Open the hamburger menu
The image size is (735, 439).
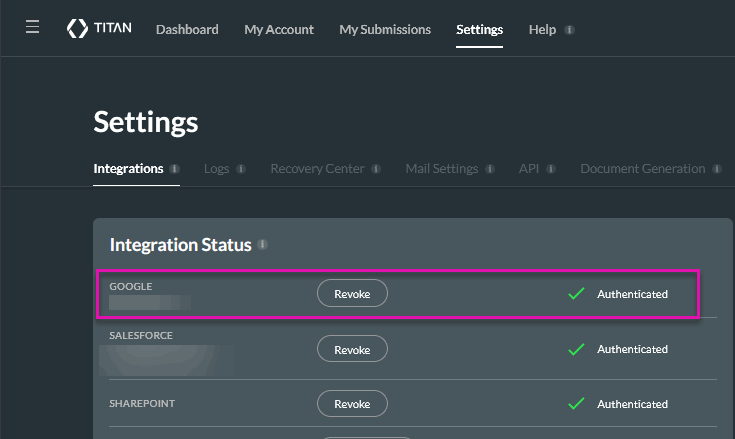coord(32,27)
